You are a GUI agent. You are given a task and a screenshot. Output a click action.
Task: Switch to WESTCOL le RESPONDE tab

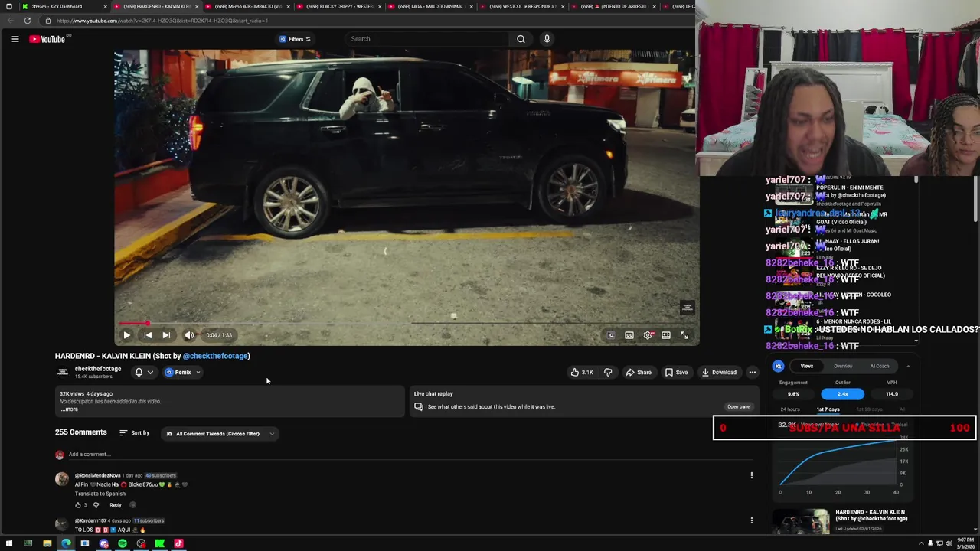point(521,6)
